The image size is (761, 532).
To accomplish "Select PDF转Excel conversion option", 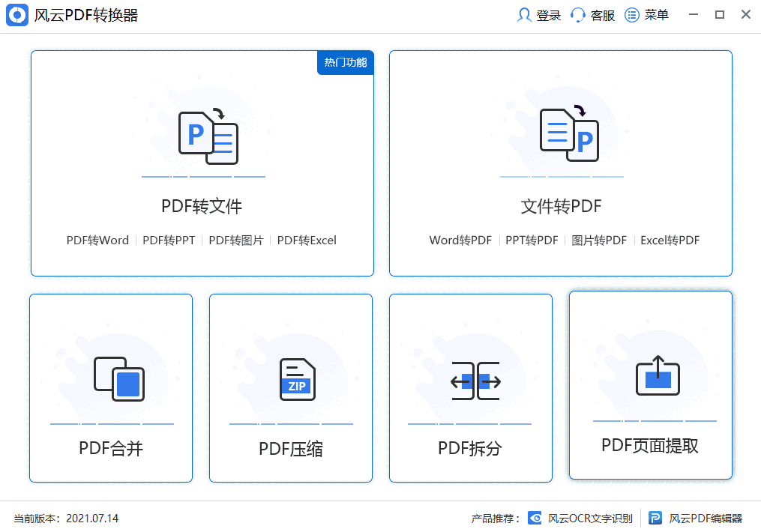I will [307, 240].
